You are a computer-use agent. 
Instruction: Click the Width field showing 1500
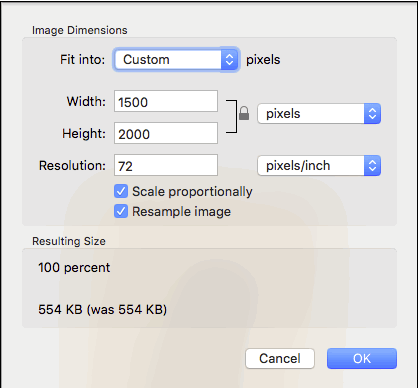point(166,101)
